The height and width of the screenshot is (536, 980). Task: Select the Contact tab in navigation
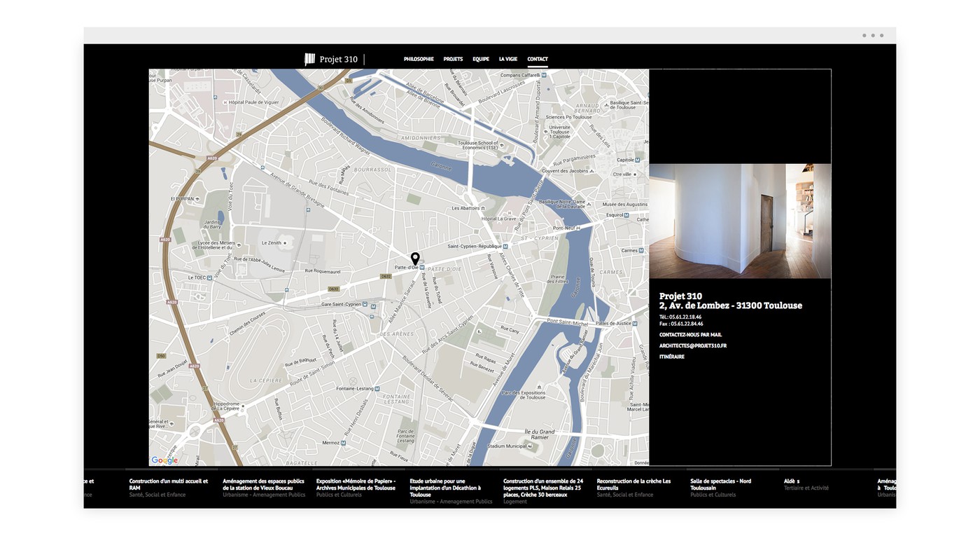538,60
